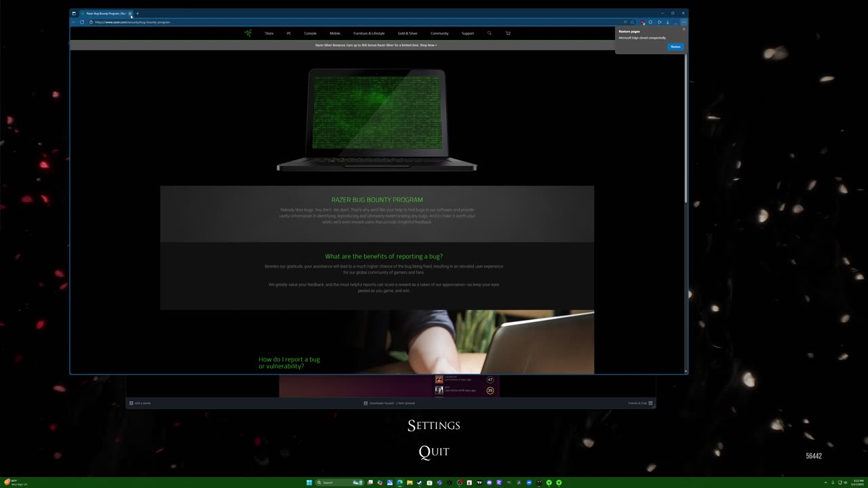Click the taskbar Search box
The height and width of the screenshot is (488, 868).
340,483
